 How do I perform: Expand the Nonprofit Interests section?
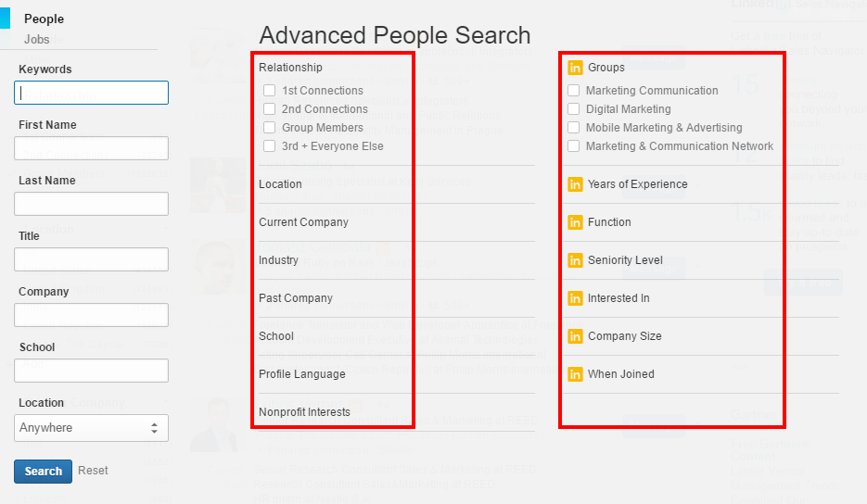304,412
